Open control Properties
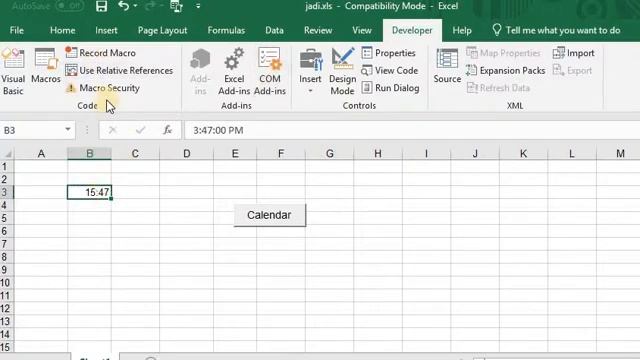The height and width of the screenshot is (360, 640). pyautogui.click(x=389, y=53)
